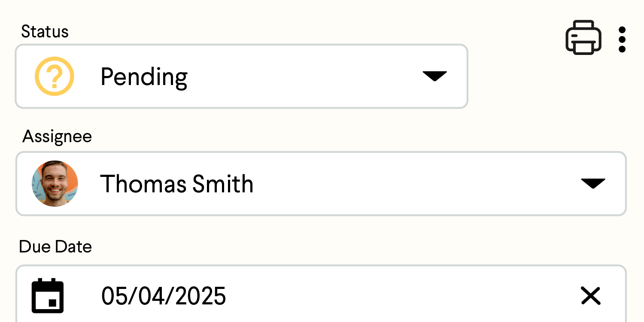The width and height of the screenshot is (644, 322).
Task: Click the Assignee field label
Action: tap(57, 137)
